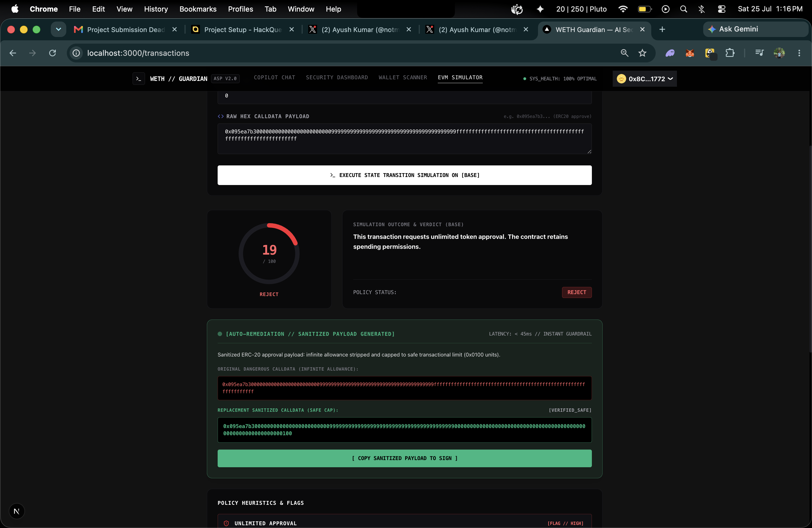Viewport: 812px width, 528px height.
Task: Open the Chrome three-dot menu
Action: [799, 53]
